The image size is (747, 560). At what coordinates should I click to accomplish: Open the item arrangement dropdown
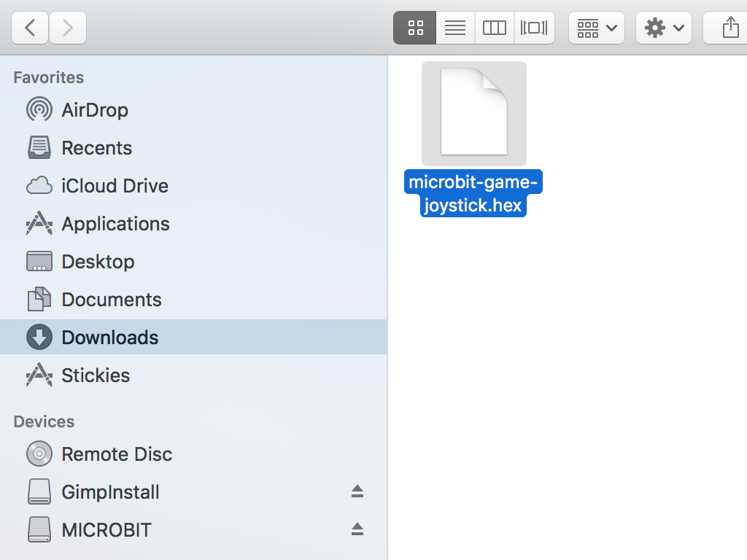[597, 28]
